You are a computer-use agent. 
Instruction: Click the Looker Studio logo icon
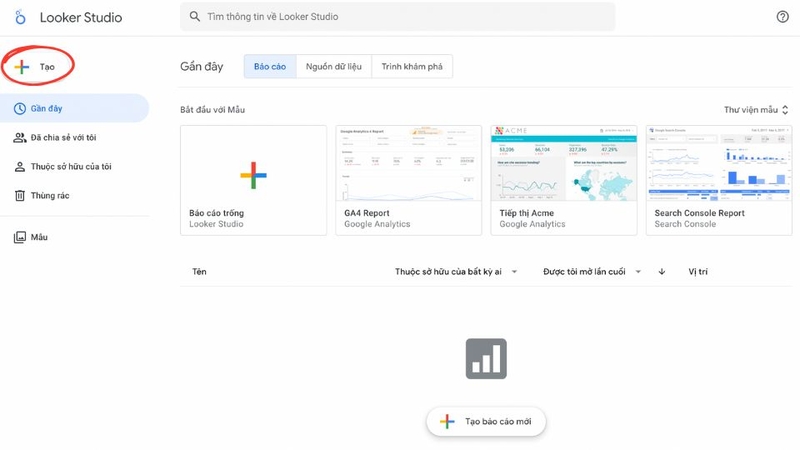click(20, 17)
